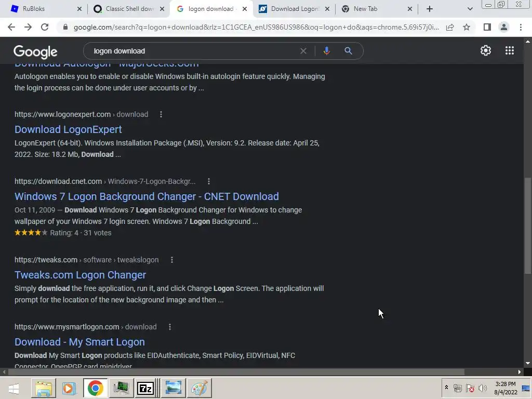Open the Chrome three-dot menu
The image size is (532, 399).
(521, 27)
